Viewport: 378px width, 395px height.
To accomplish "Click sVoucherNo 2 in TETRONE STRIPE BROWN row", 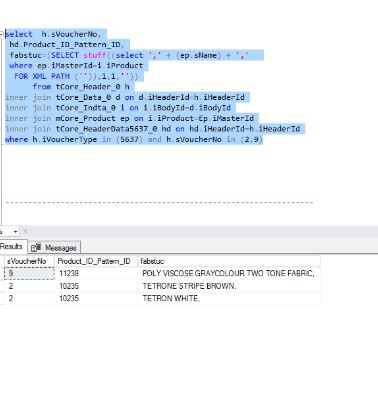I will pos(29,286).
